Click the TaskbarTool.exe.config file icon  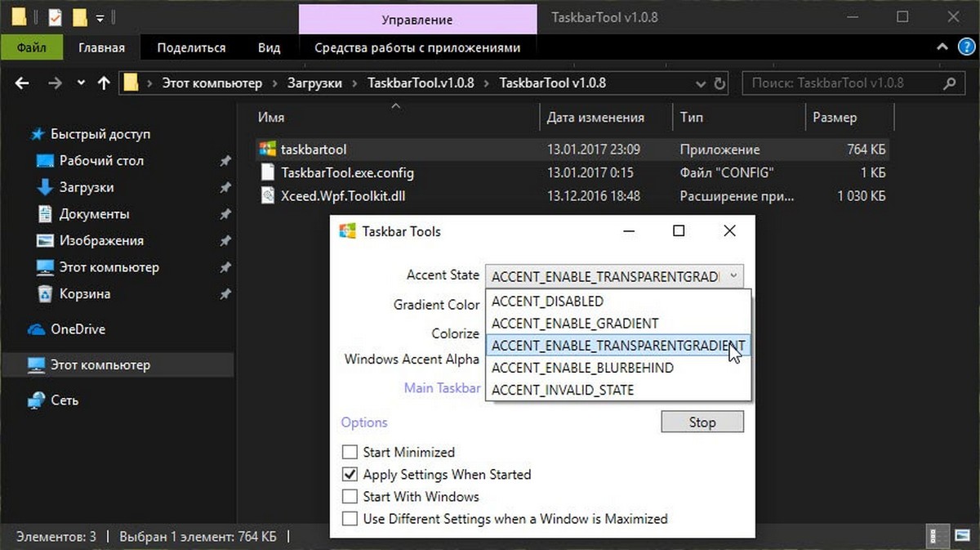click(267, 172)
